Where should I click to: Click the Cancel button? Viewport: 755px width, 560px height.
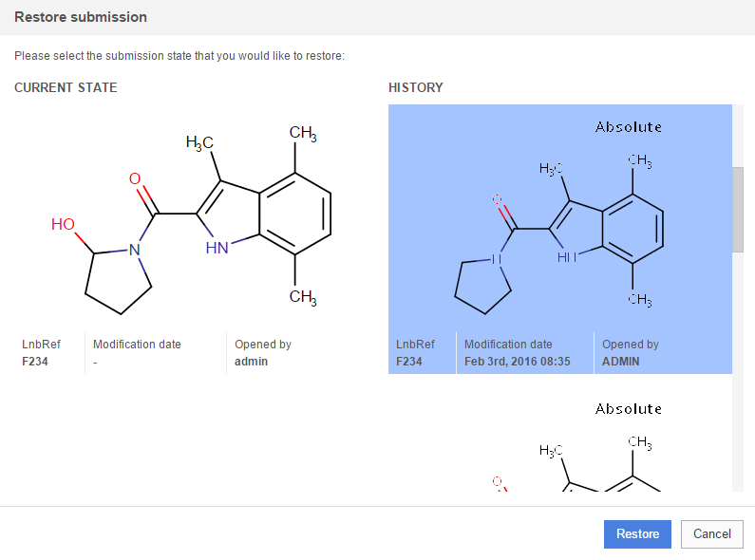coord(711,533)
